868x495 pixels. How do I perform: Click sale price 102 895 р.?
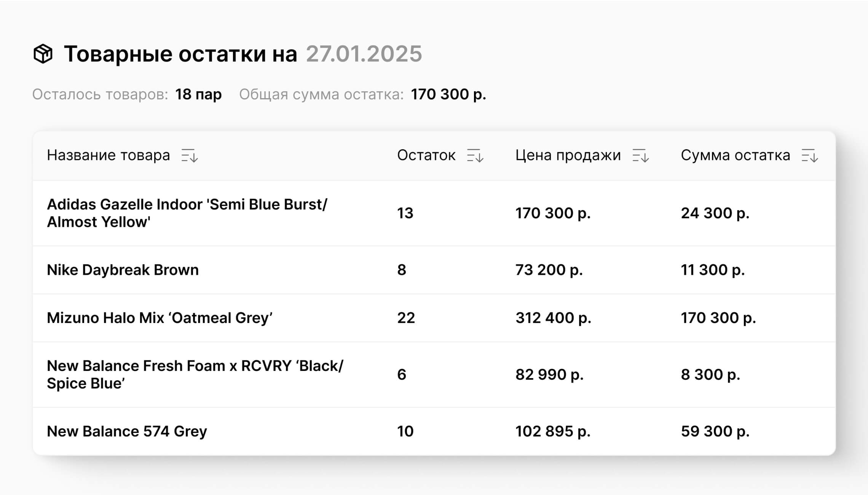click(553, 431)
